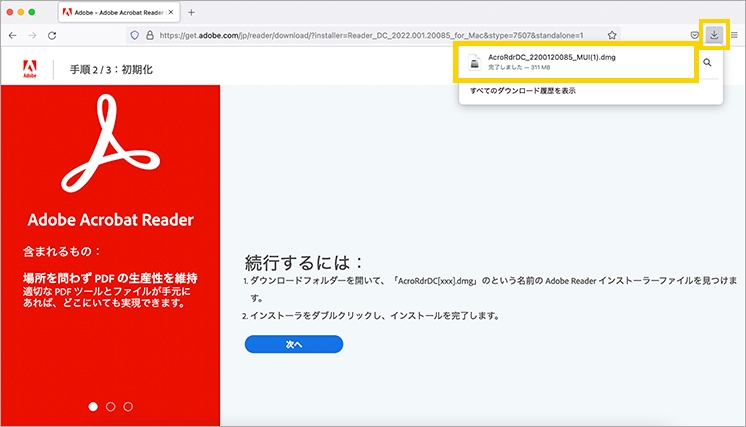Screen dimensions: 746x427
Task: Close the Adobe Acrobat Reader tab
Action: click(x=171, y=12)
